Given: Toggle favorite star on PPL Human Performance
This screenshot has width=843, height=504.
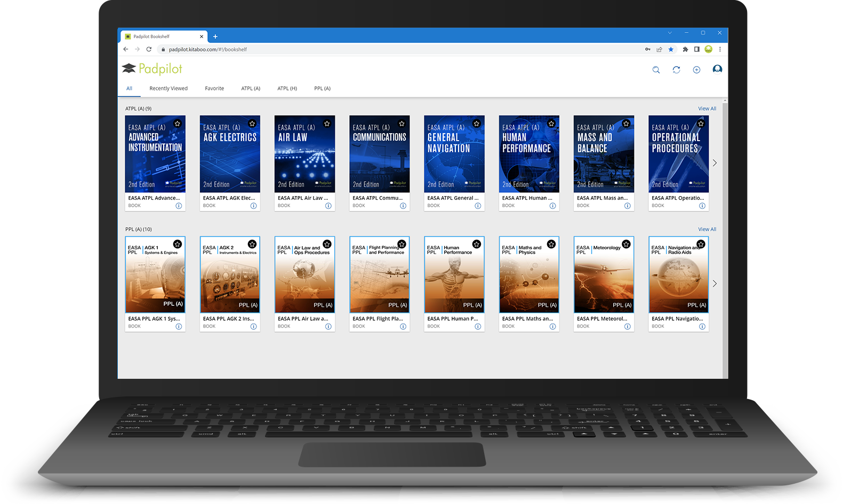Looking at the screenshot, I should point(477,244).
